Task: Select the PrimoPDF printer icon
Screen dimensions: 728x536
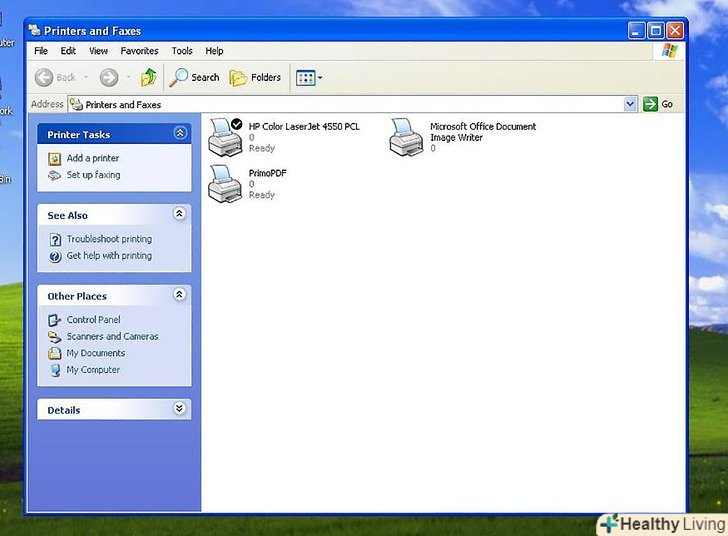Action: click(225, 183)
